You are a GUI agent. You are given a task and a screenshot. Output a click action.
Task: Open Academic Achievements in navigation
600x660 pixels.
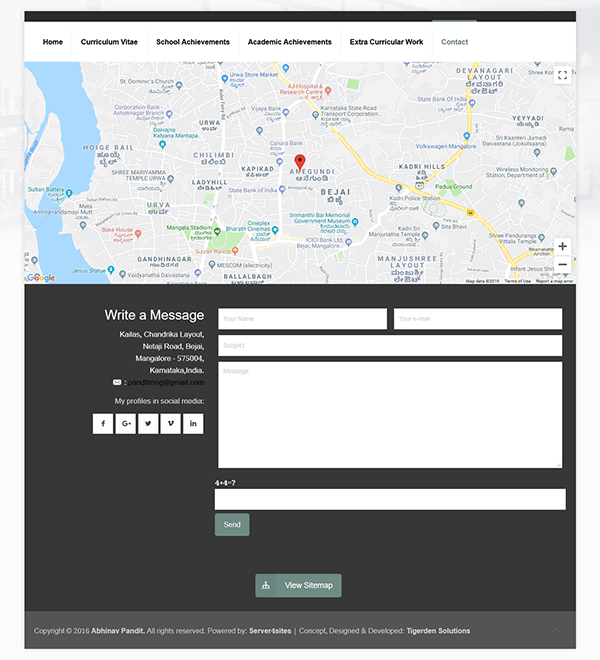(x=290, y=42)
